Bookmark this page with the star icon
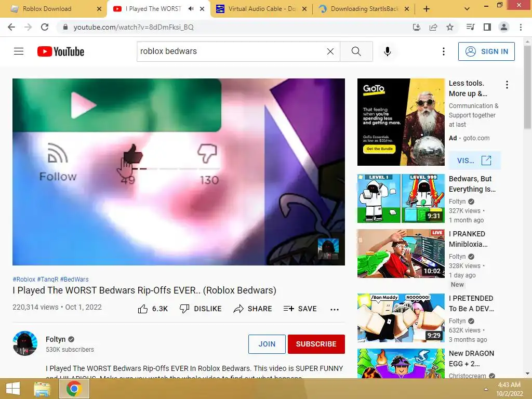This screenshot has width=532, height=399. point(450,27)
